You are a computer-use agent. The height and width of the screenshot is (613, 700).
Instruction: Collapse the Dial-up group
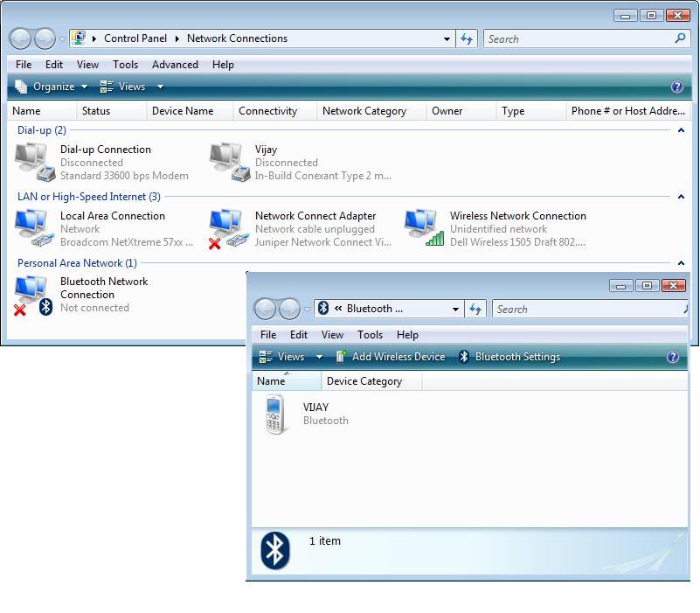point(681,130)
